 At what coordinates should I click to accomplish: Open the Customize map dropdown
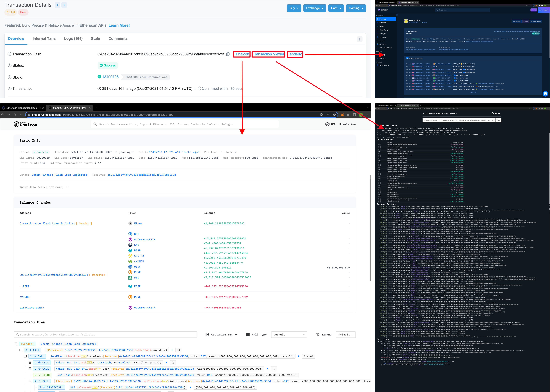click(x=221, y=335)
